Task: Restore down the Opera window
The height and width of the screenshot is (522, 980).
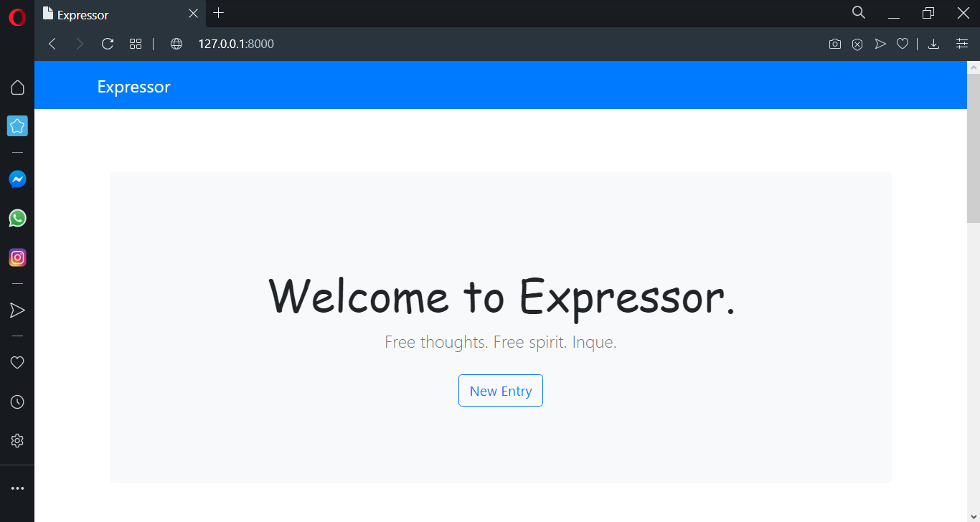Action: click(x=928, y=13)
